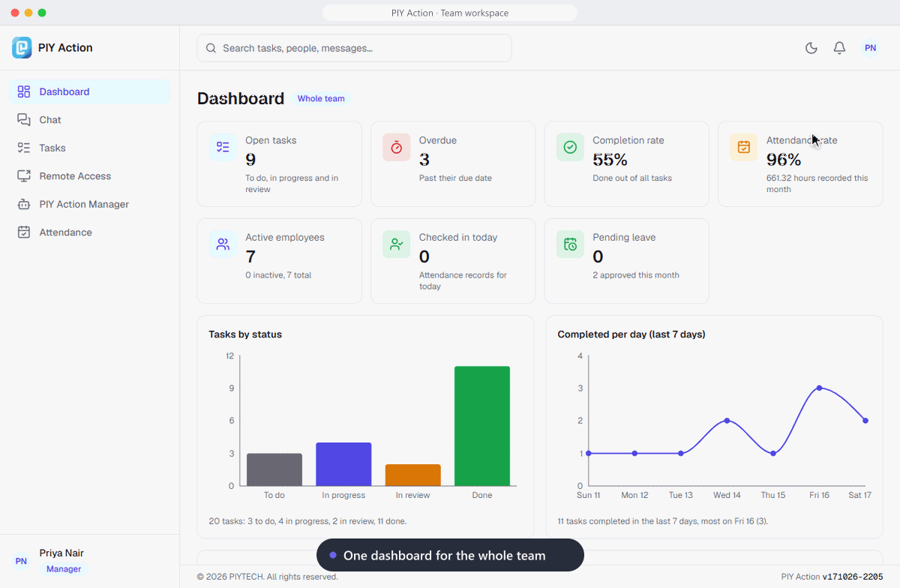Image resolution: width=900 pixels, height=588 pixels.
Task: Click the Fri 16 data point on line chart
Action: (819, 388)
